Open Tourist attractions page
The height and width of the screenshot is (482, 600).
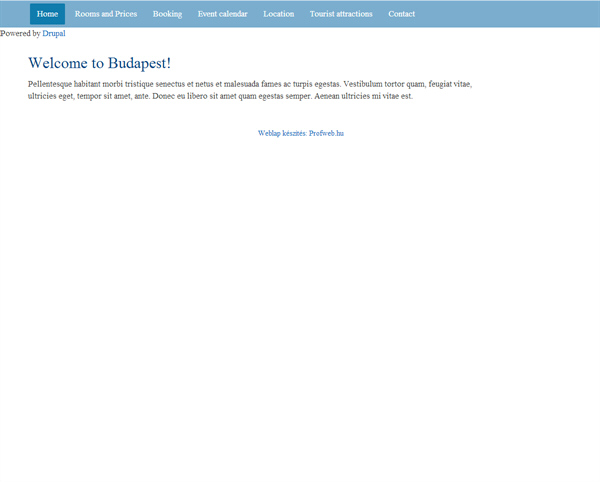click(x=341, y=14)
